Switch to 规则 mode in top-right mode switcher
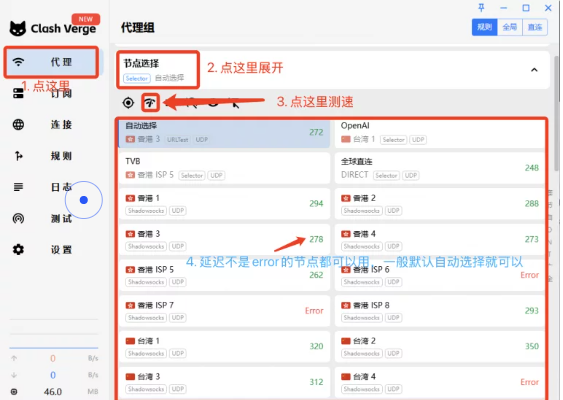The image size is (563, 400). click(x=484, y=27)
